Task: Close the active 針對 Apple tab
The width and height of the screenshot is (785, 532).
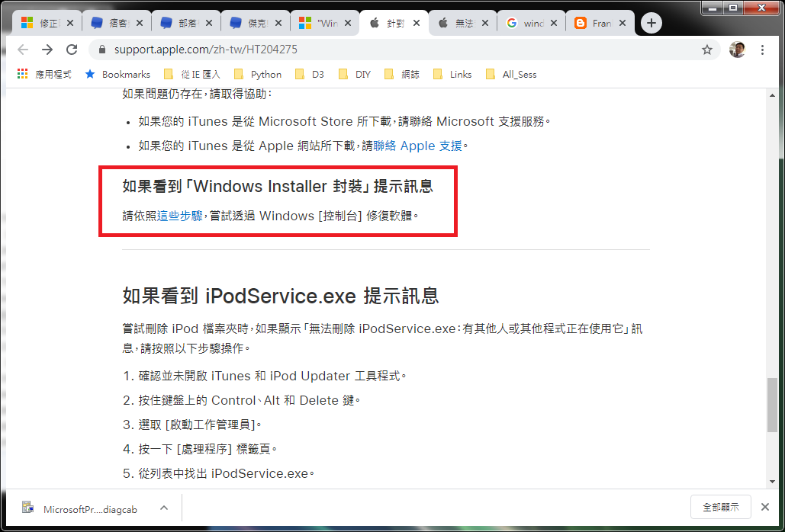Action: [416, 23]
